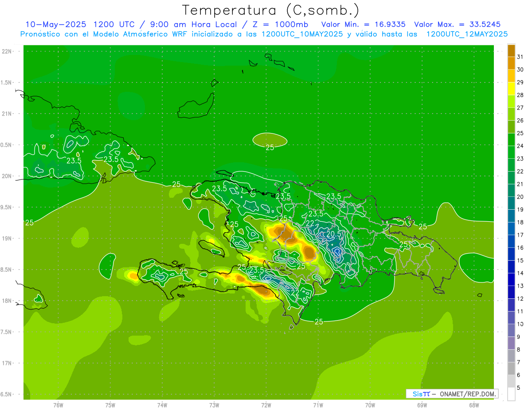The width and height of the screenshot is (532, 411).
Task: Select the "Valor Min. = 16.9335" text
Action: click(363, 24)
